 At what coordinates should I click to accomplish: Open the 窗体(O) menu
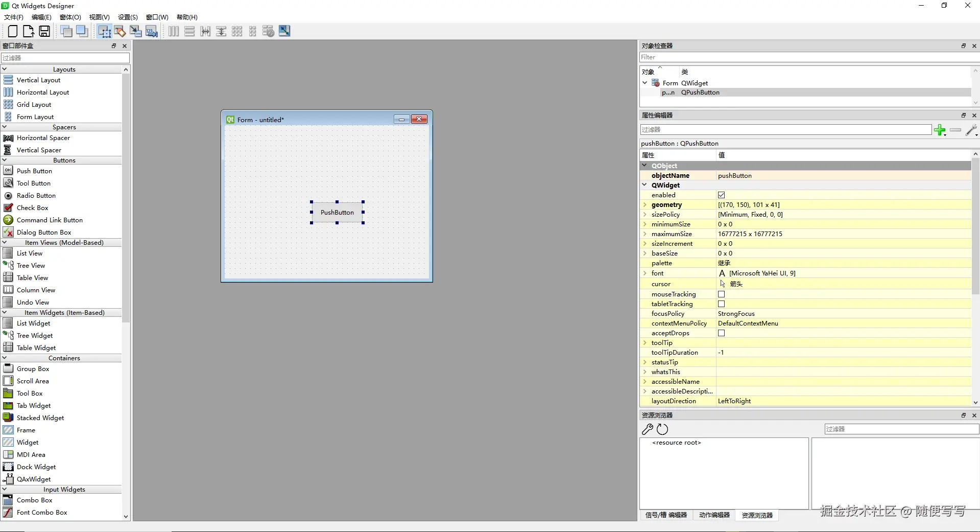tap(70, 17)
